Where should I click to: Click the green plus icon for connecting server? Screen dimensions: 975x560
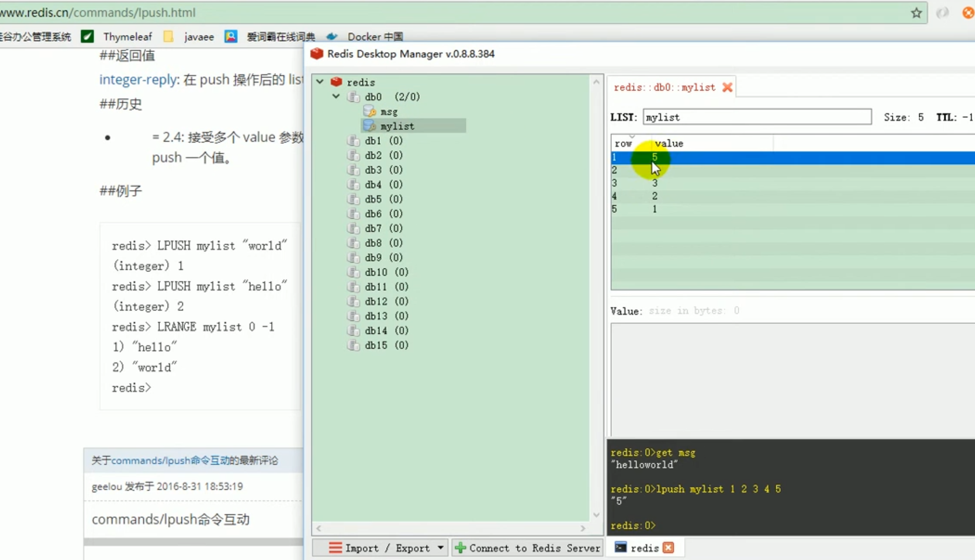pyautogui.click(x=460, y=547)
